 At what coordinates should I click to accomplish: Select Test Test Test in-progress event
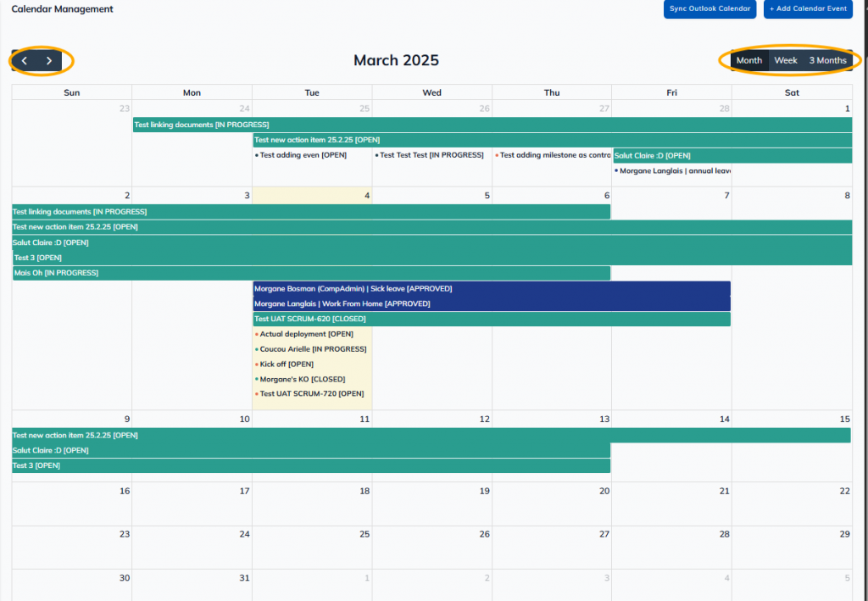(431, 155)
